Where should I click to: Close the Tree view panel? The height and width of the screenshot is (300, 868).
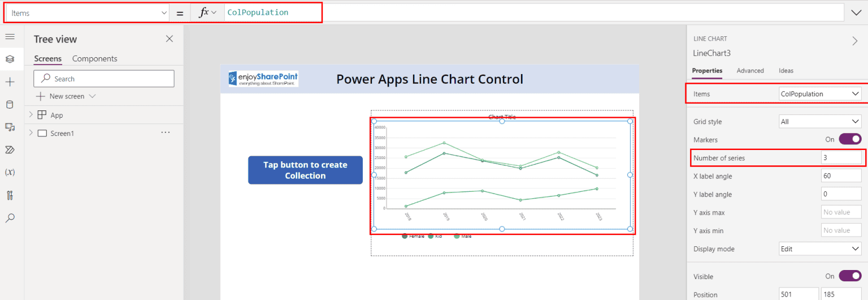click(169, 38)
